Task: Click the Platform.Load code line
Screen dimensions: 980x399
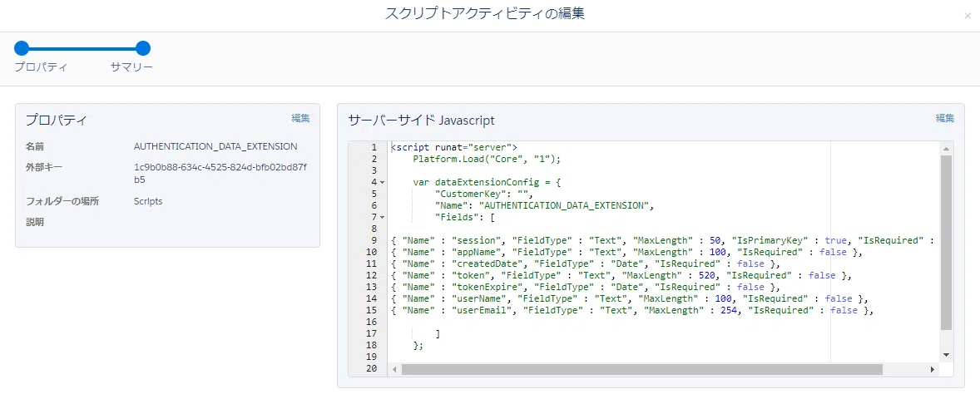Action: (487, 160)
